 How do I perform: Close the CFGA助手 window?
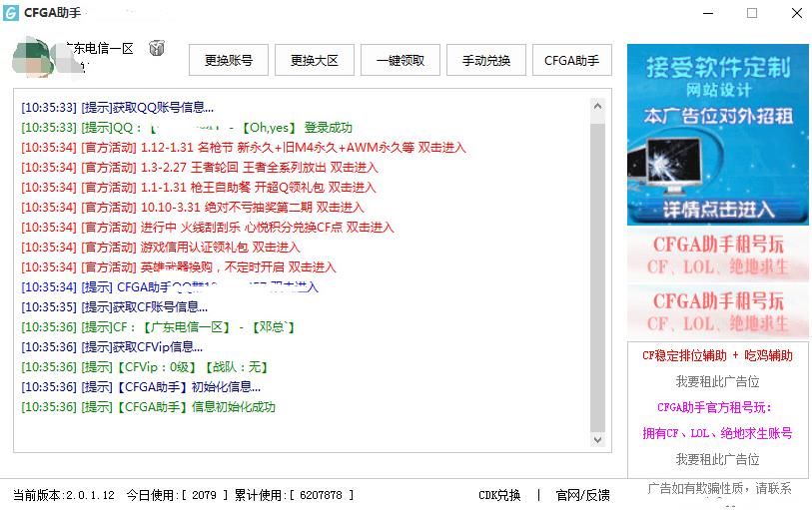pos(797,13)
